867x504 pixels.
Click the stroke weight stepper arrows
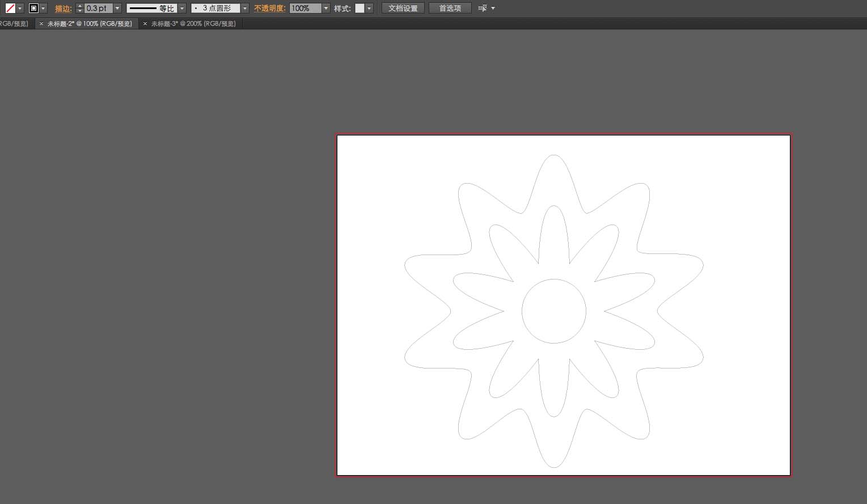tap(79, 9)
